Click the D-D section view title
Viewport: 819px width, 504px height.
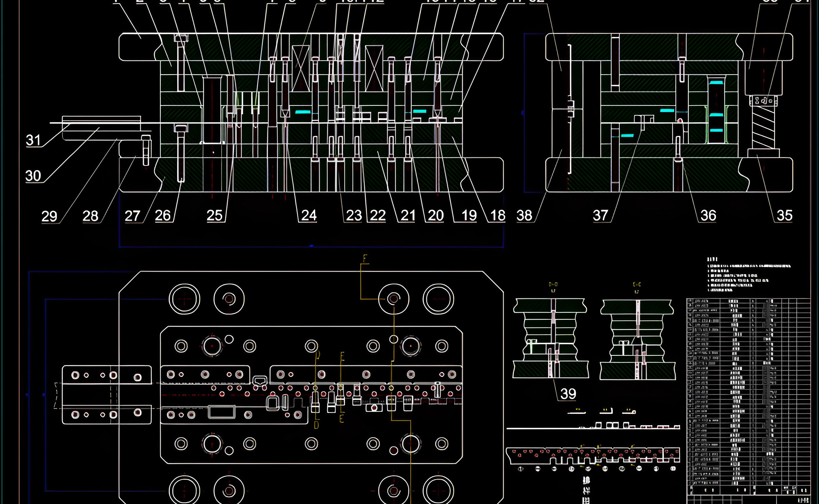[x=553, y=285]
